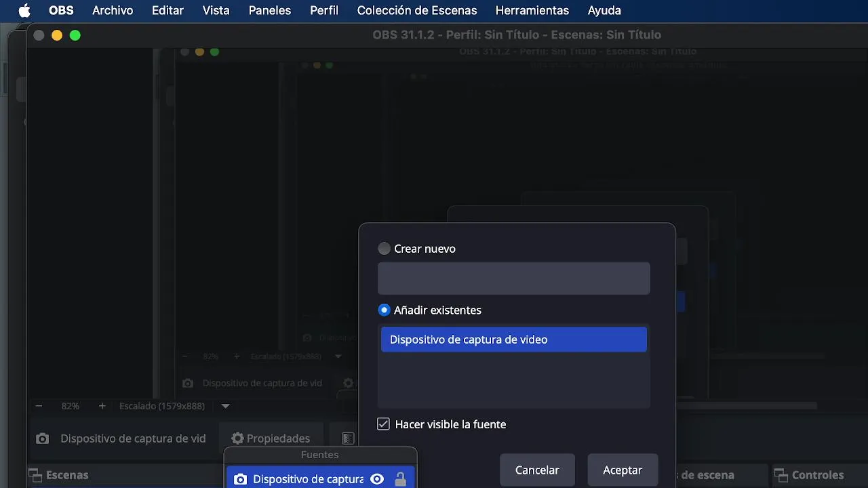
Task: Click the camera icon in Fuentes source row
Action: click(240, 479)
